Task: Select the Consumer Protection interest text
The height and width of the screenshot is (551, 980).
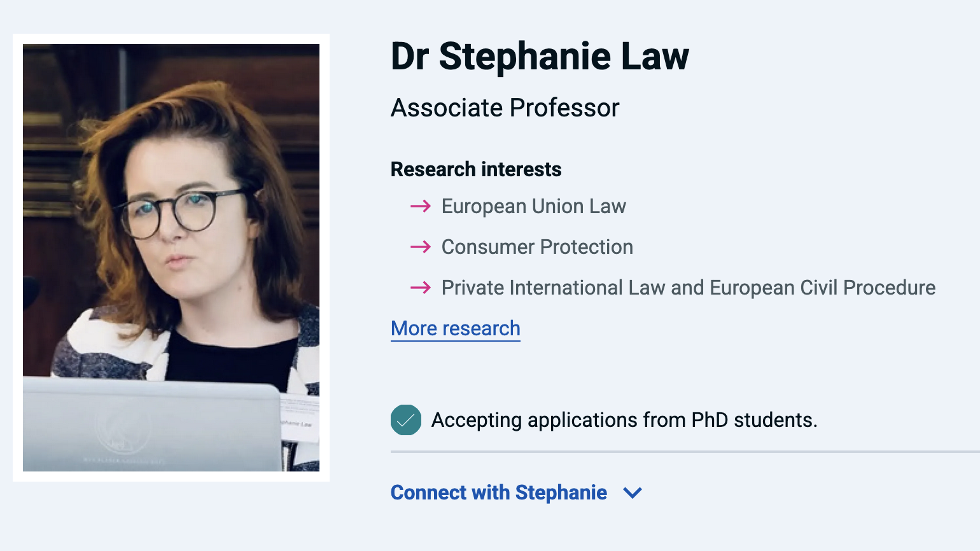Action: tap(537, 247)
